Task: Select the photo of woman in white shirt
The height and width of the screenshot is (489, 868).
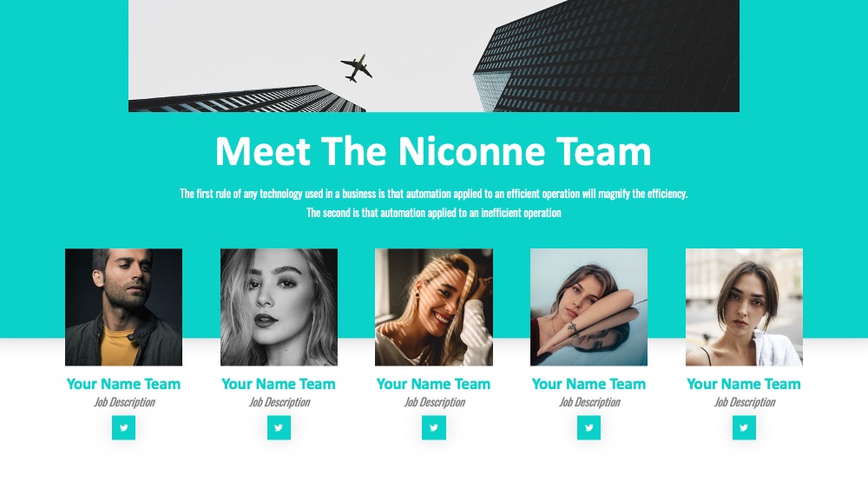Action: [744, 307]
